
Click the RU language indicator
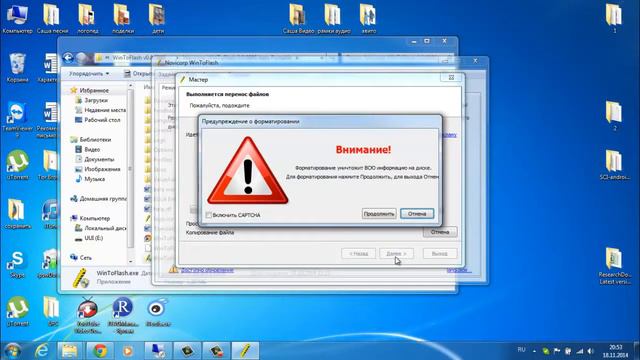[521, 350]
